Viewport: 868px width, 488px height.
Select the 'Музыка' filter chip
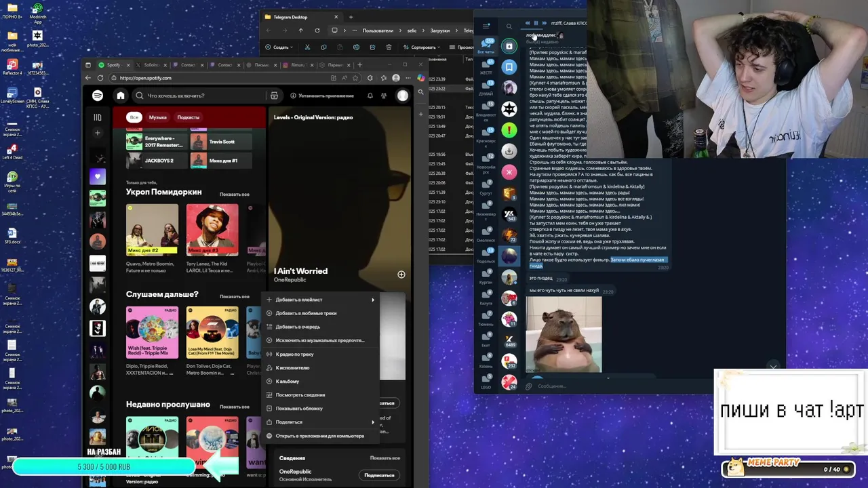tap(158, 117)
